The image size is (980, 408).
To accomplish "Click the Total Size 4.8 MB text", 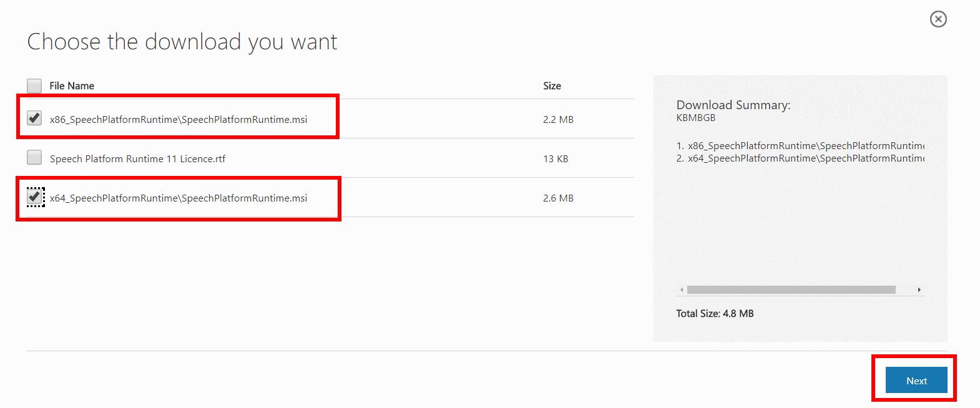I will (715, 313).
